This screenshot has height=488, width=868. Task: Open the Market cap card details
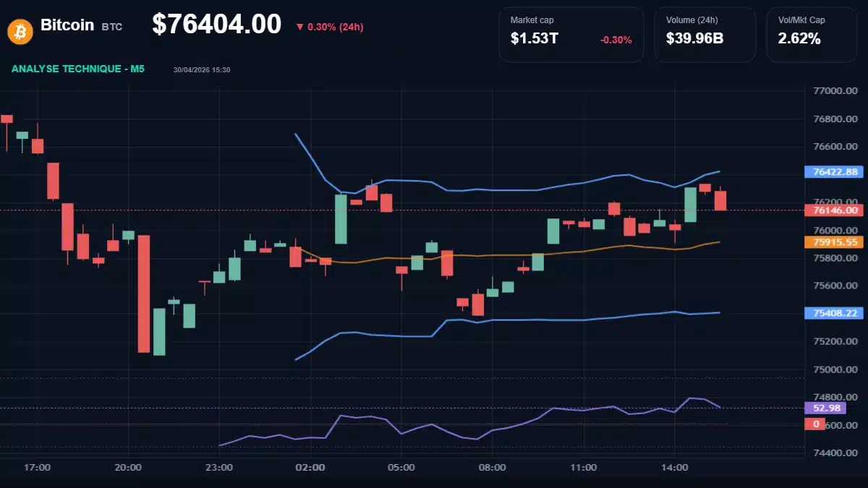coord(571,33)
